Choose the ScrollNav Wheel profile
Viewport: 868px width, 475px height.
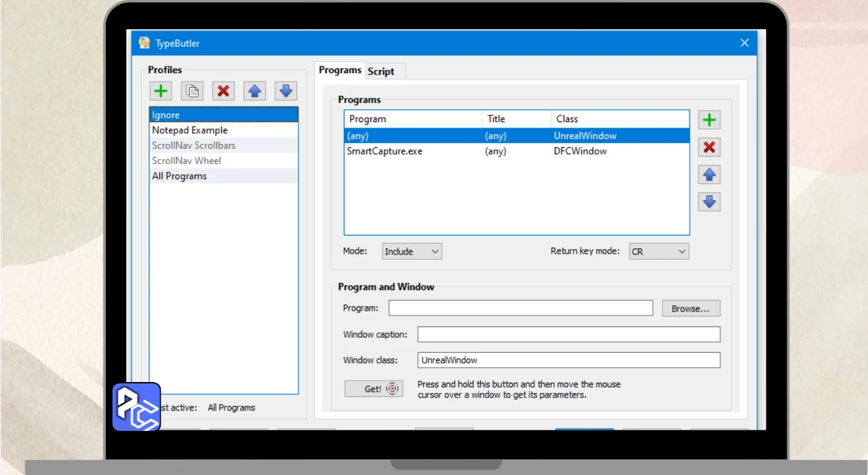pos(186,161)
